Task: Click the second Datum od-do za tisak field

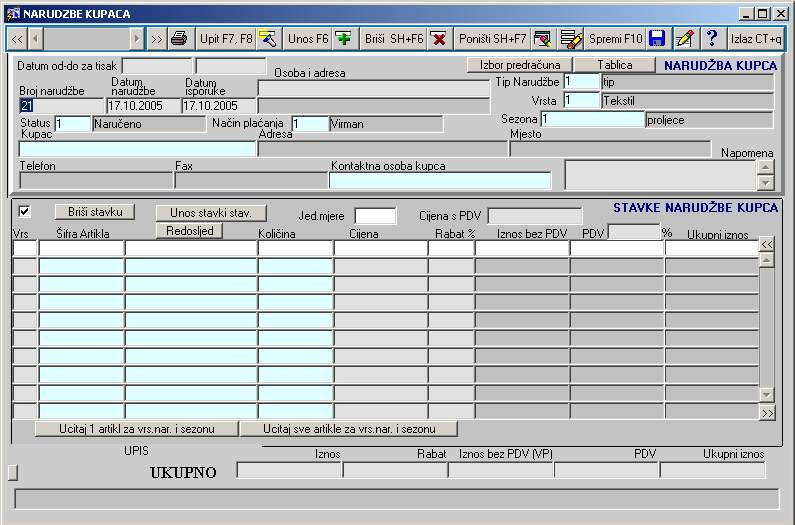Action: tap(231, 66)
